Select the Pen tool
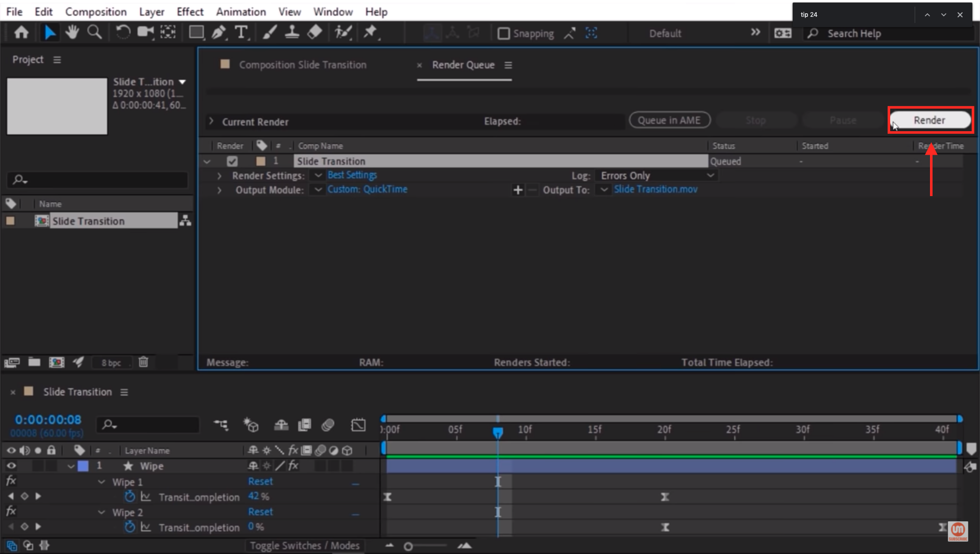 (x=219, y=33)
